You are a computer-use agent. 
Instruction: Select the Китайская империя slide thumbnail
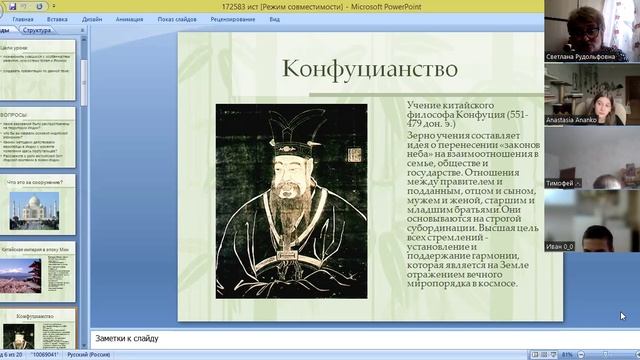click(38, 272)
